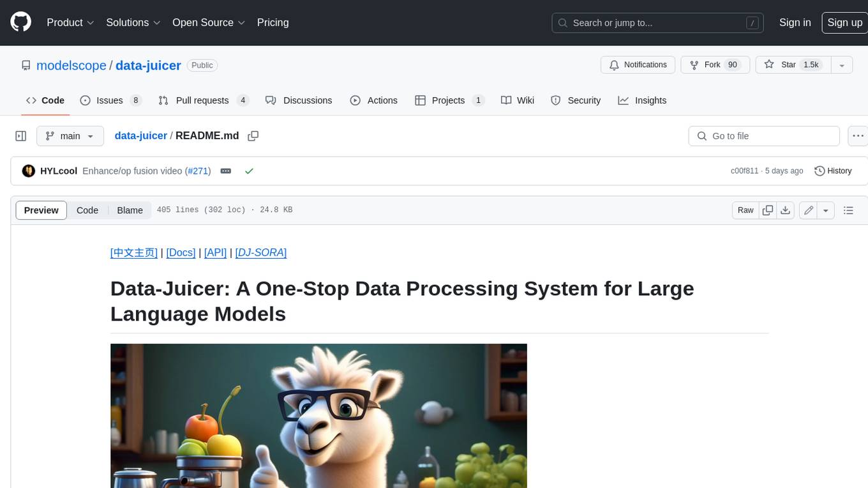
Task: View the commit check status checkmark
Action: [249, 171]
